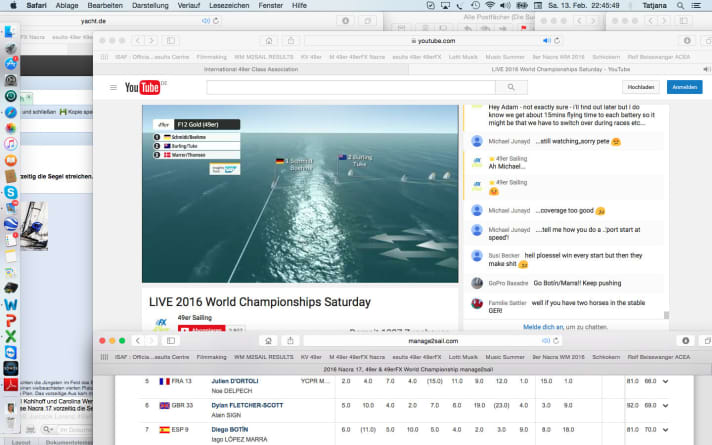The height and width of the screenshot is (445, 712).
Task: Click the manage2sail.com address bar
Action: pos(433,341)
